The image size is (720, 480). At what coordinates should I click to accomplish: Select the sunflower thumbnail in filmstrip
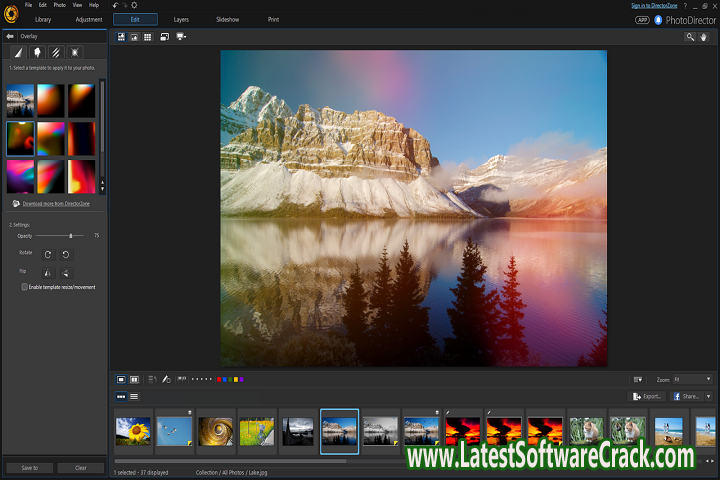pos(133,431)
